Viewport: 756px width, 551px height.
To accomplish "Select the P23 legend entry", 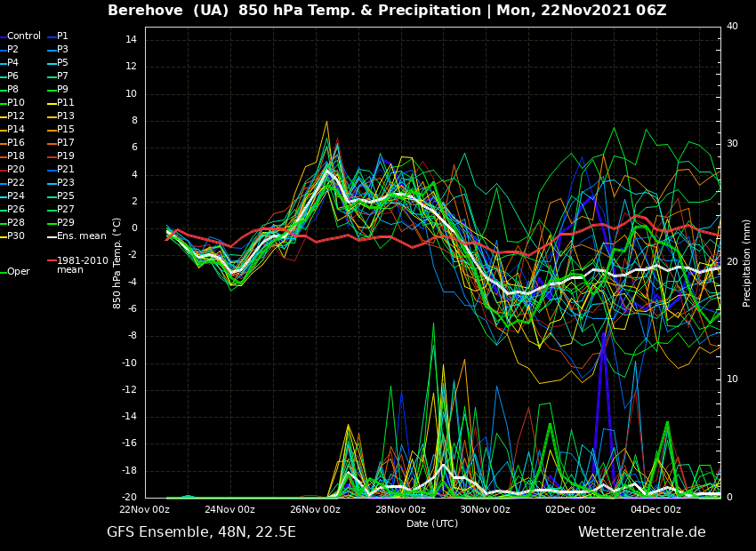I will 66,183.
